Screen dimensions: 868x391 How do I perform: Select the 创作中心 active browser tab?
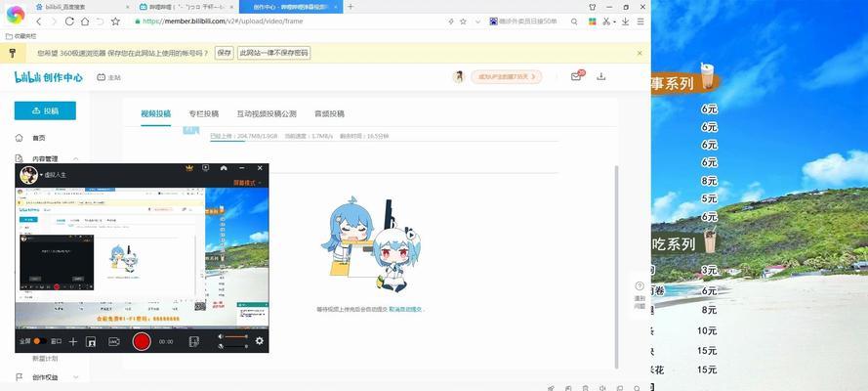point(291,7)
